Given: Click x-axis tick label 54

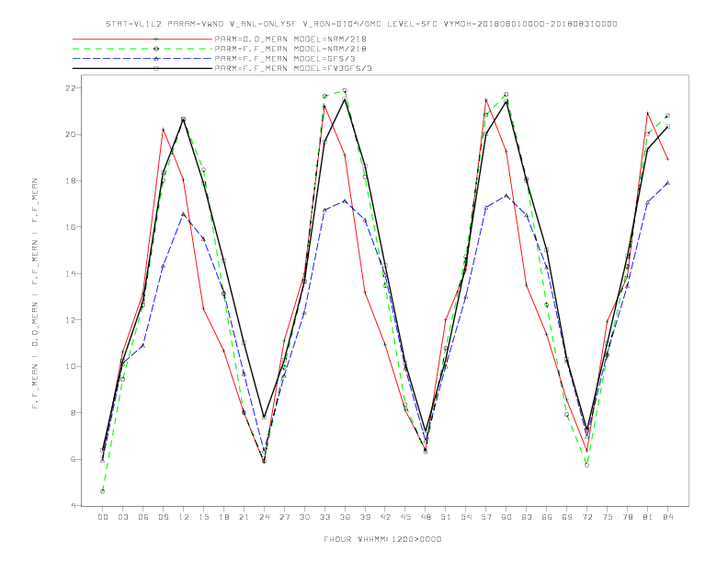Looking at the screenshot, I should [x=466, y=517].
